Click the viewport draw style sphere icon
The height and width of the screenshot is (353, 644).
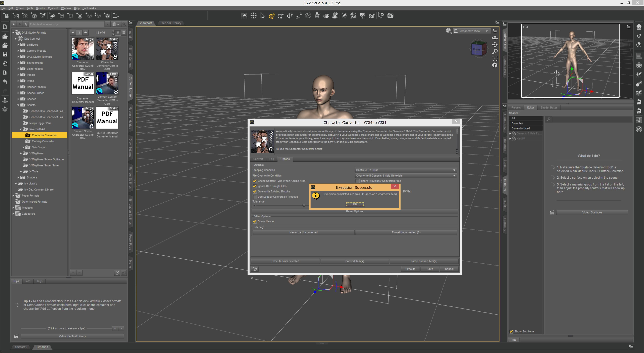(448, 31)
